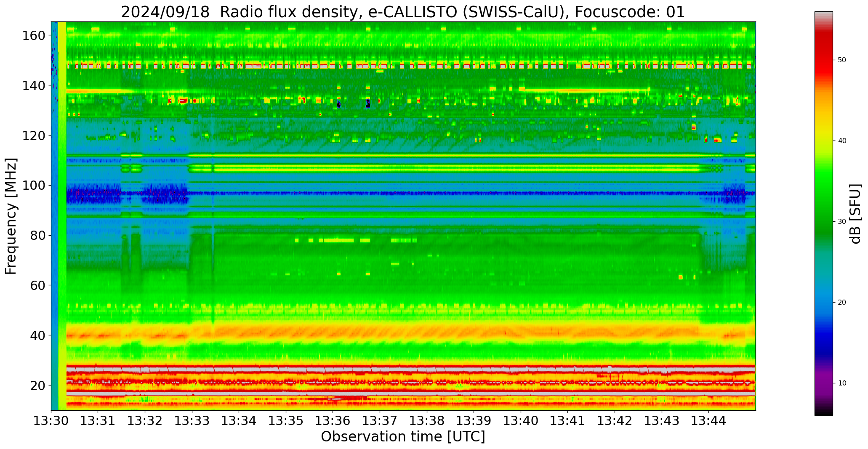Click the colorbar tick label 20

(842, 303)
